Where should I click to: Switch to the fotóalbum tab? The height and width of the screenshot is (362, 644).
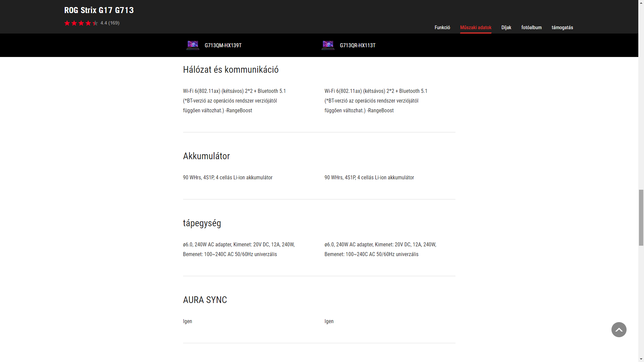[x=531, y=27]
